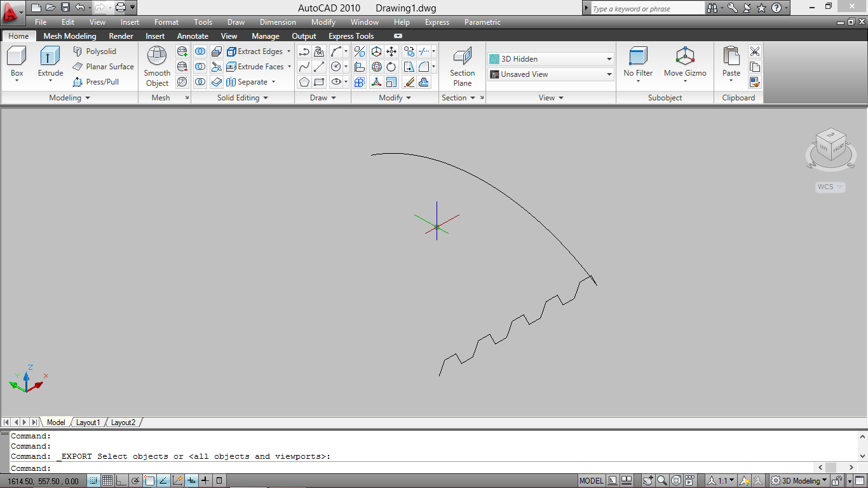Select the Spline draw tool

click(304, 67)
